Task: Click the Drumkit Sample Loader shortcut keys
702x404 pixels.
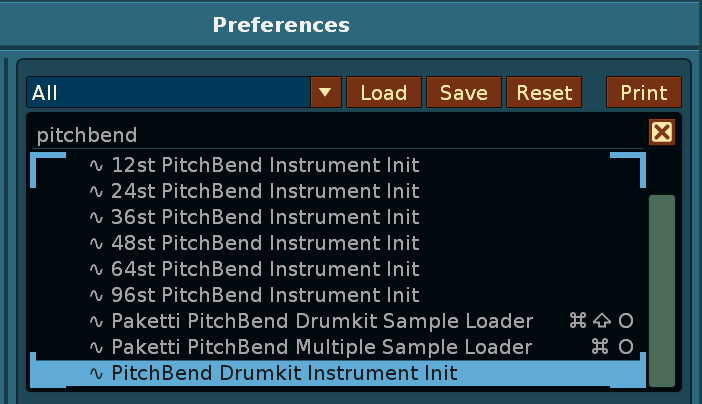Action: [601, 321]
